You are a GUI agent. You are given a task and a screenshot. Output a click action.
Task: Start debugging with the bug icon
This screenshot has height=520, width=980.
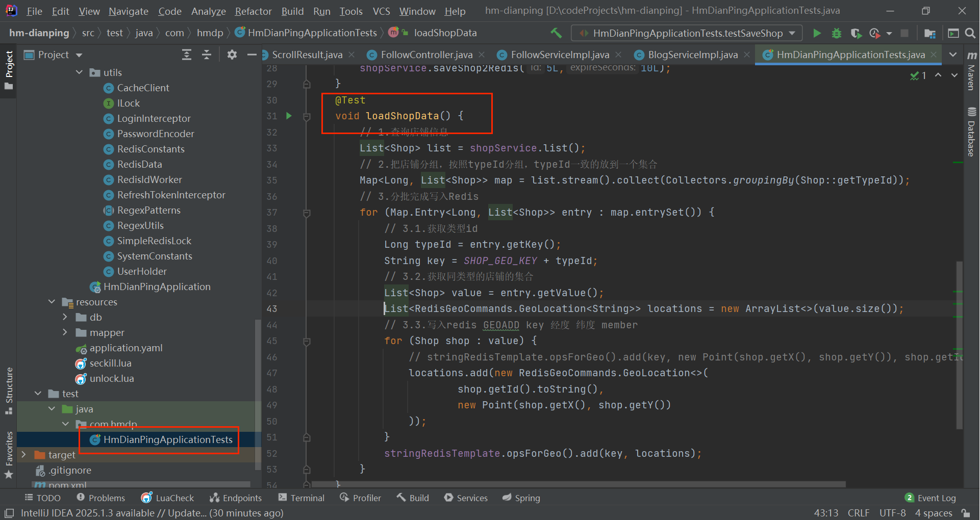pyautogui.click(x=837, y=33)
